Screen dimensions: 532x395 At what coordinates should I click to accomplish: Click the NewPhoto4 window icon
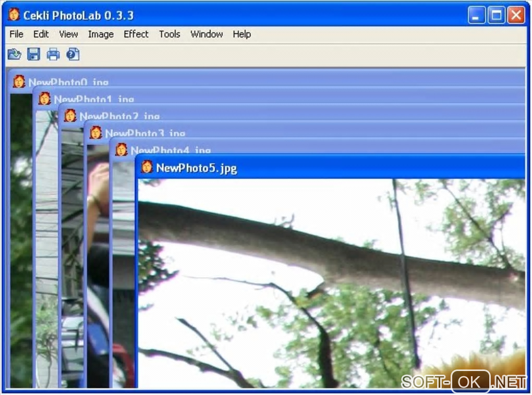coord(121,150)
